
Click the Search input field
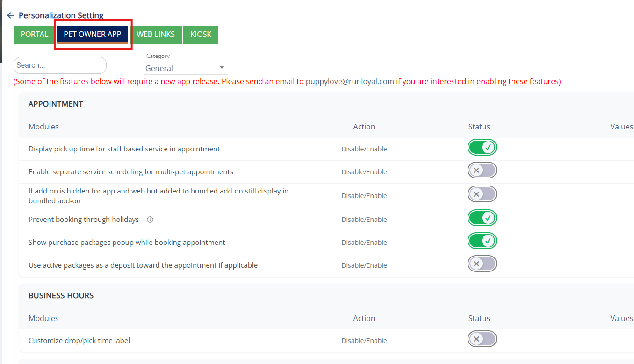pyautogui.click(x=60, y=65)
